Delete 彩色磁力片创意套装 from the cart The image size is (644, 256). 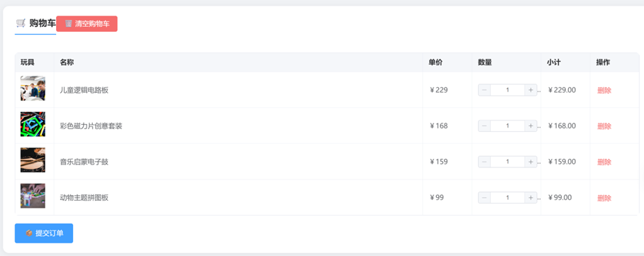[604, 126]
